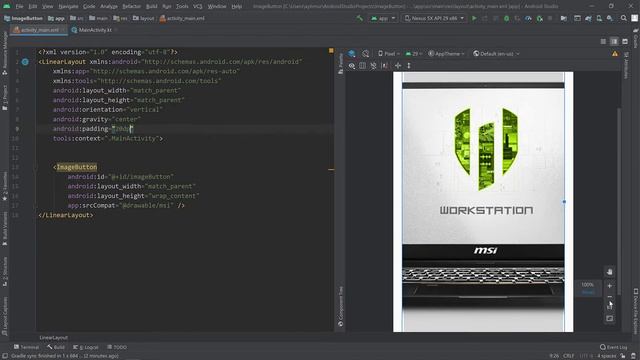Click the Pan hand tool in preview
The height and width of the screenshot is (360, 640).
pos(609,272)
